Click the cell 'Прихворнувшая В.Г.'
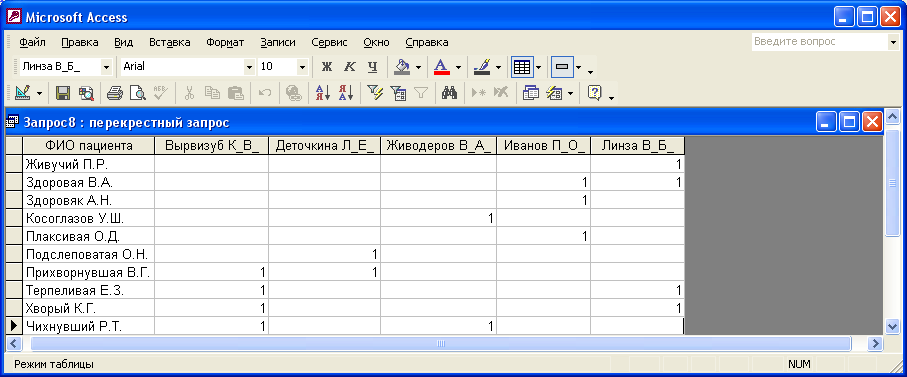The width and height of the screenshot is (907, 377). [x=89, y=272]
